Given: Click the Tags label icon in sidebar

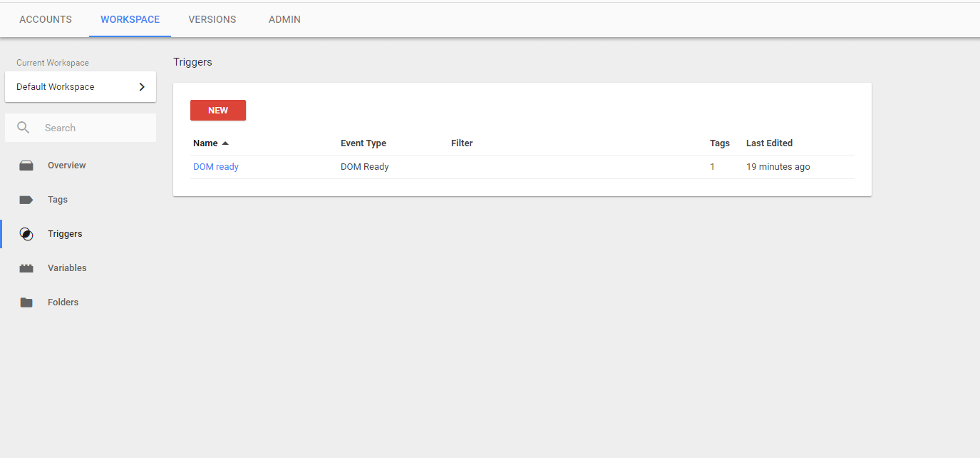Looking at the screenshot, I should click(x=26, y=200).
